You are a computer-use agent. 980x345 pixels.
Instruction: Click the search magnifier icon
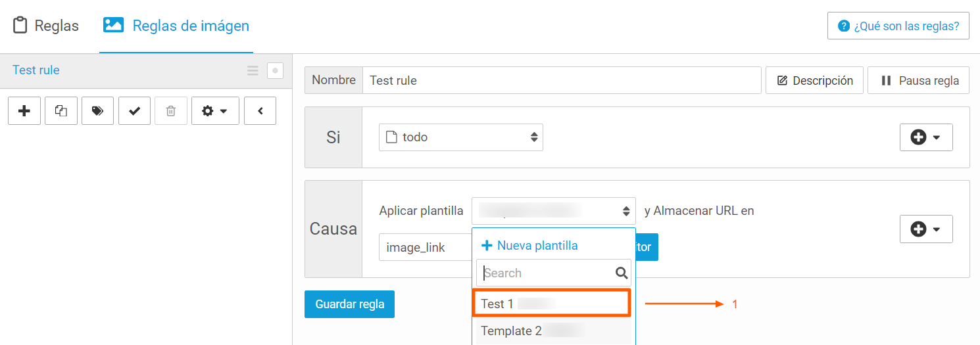(x=622, y=273)
